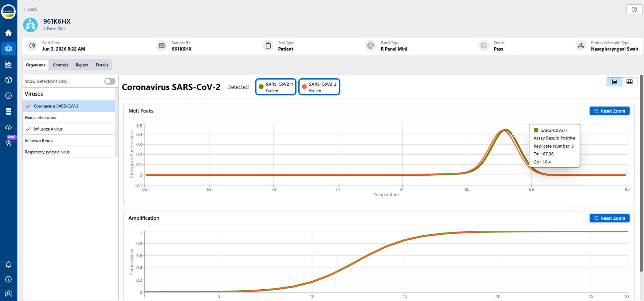Switch to the Report tab
The width and height of the screenshot is (644, 301).
point(82,65)
